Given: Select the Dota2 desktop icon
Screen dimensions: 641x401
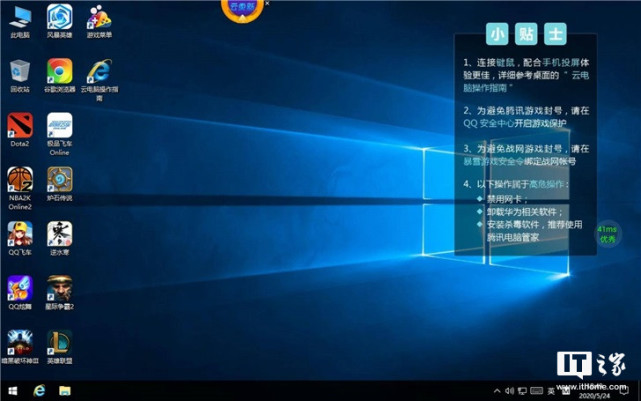Looking at the screenshot, I should pos(20,130).
